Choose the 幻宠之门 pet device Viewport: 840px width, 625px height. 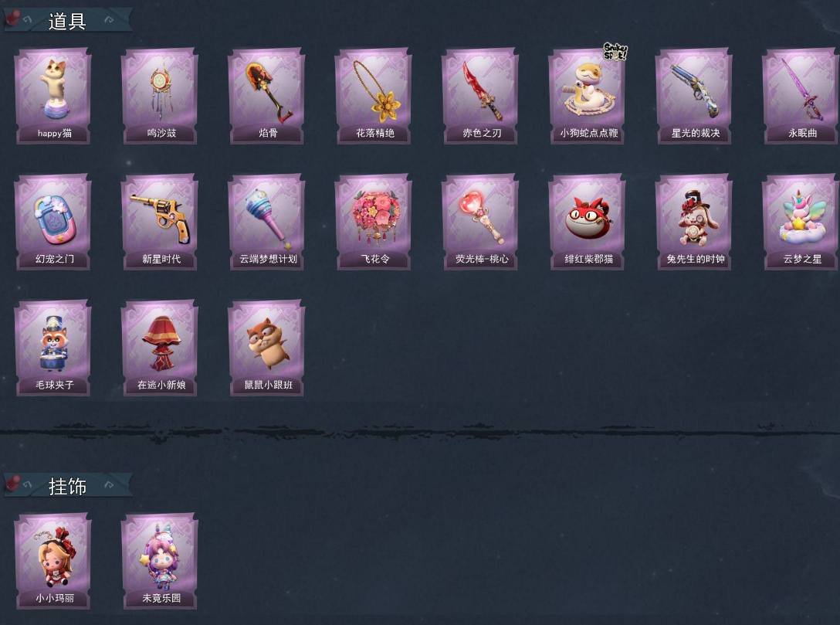click(x=53, y=222)
